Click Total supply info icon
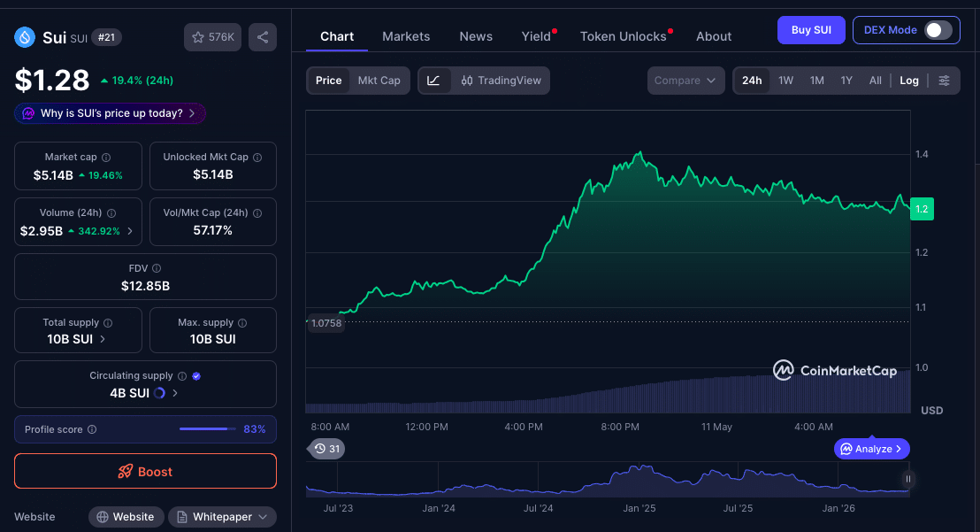This screenshot has height=532, width=980. tap(108, 323)
